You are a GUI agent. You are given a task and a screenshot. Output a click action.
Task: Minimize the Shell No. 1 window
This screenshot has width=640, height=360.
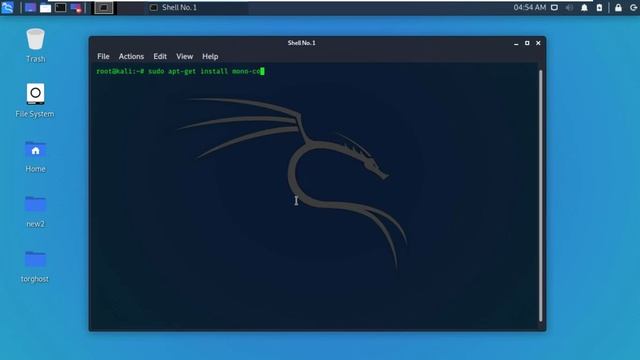(x=516, y=43)
